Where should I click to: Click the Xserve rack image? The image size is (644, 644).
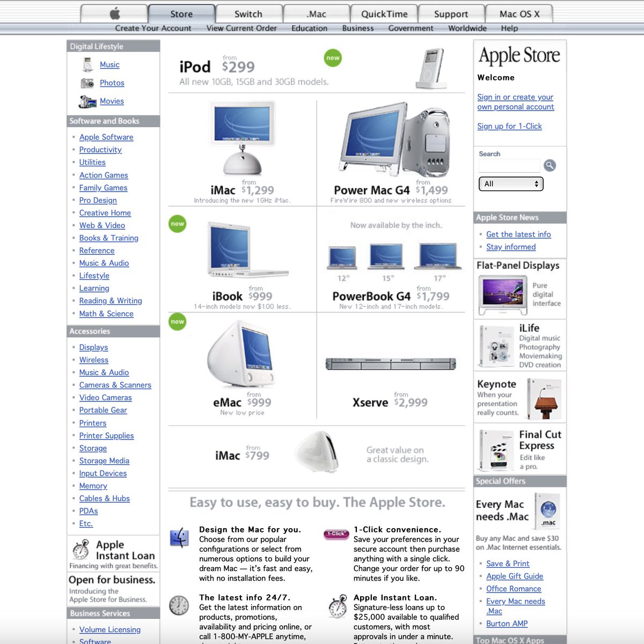(391, 364)
